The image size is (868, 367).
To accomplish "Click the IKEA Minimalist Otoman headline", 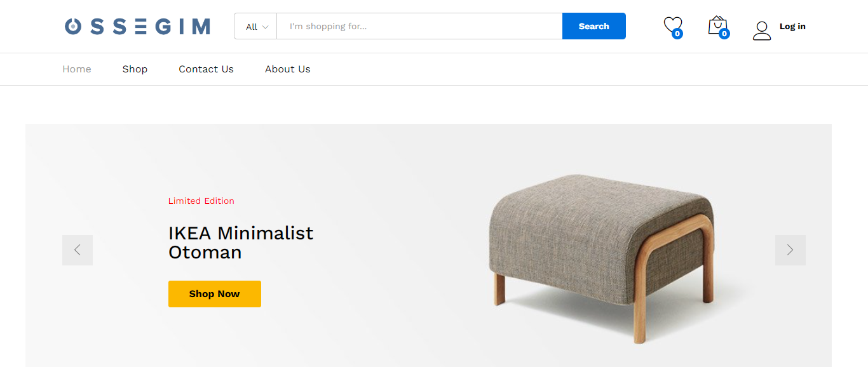I will (241, 243).
